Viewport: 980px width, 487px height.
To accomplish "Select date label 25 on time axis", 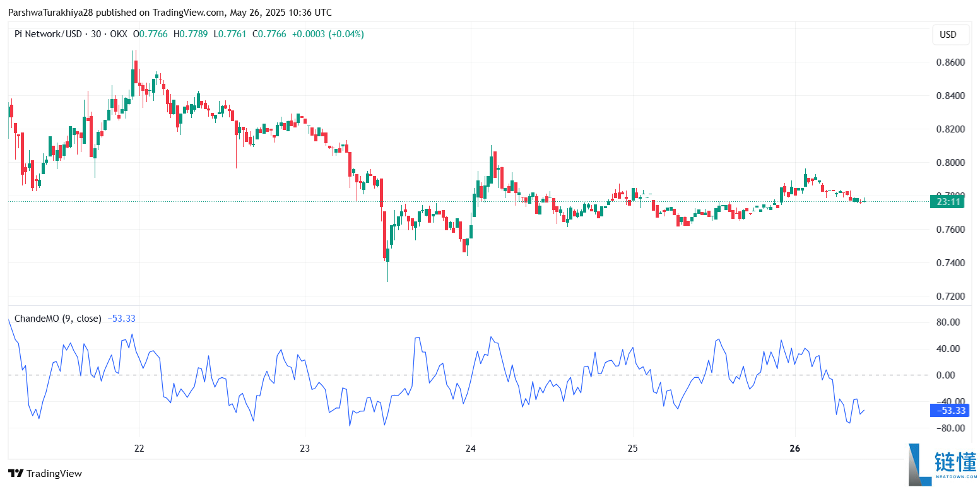I will point(633,449).
